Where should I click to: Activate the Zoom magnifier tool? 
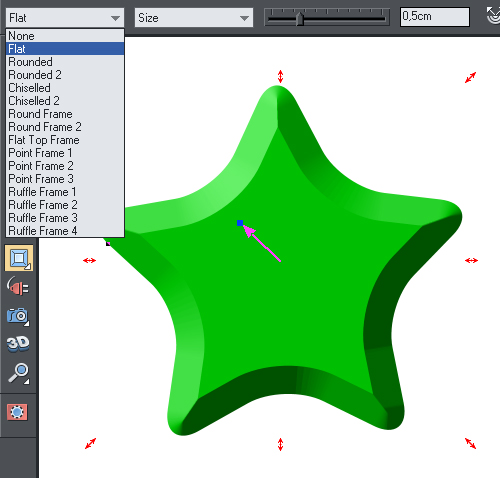(x=18, y=373)
